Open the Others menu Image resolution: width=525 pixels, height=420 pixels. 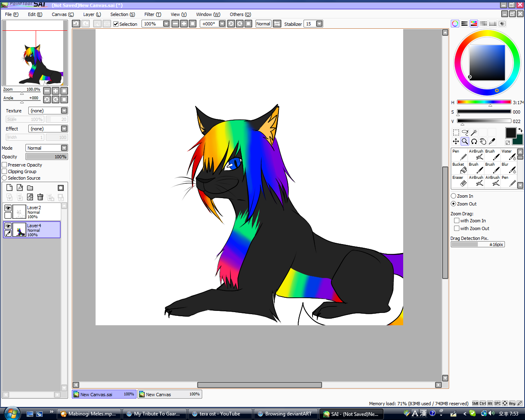tap(240, 14)
